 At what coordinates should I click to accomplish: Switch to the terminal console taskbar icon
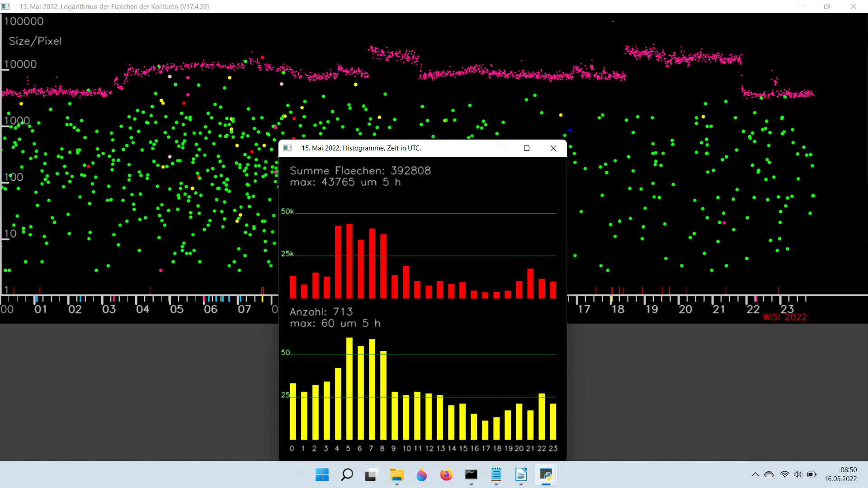point(471,475)
